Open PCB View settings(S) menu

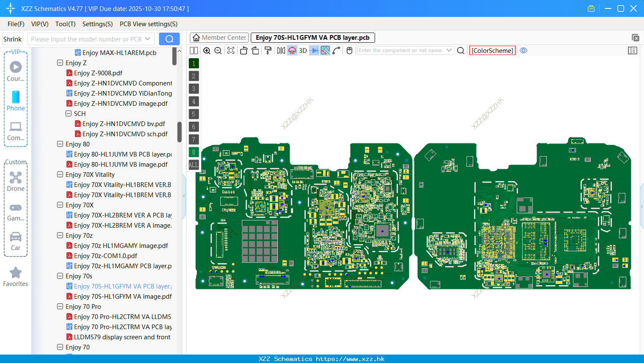pos(148,24)
